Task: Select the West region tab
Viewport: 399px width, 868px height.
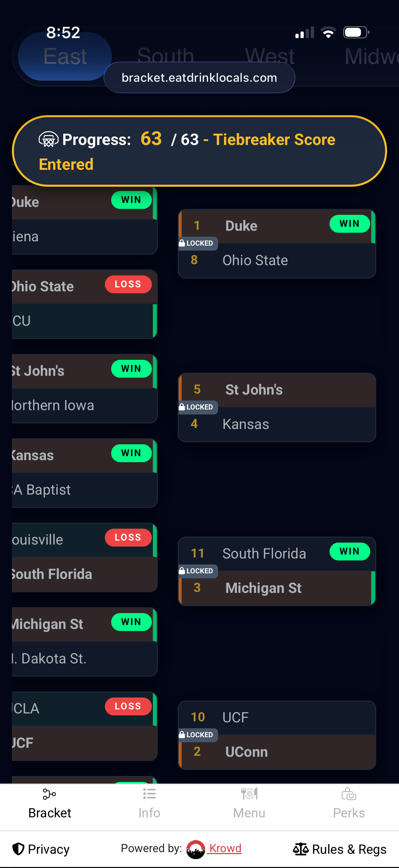Action: (x=269, y=56)
